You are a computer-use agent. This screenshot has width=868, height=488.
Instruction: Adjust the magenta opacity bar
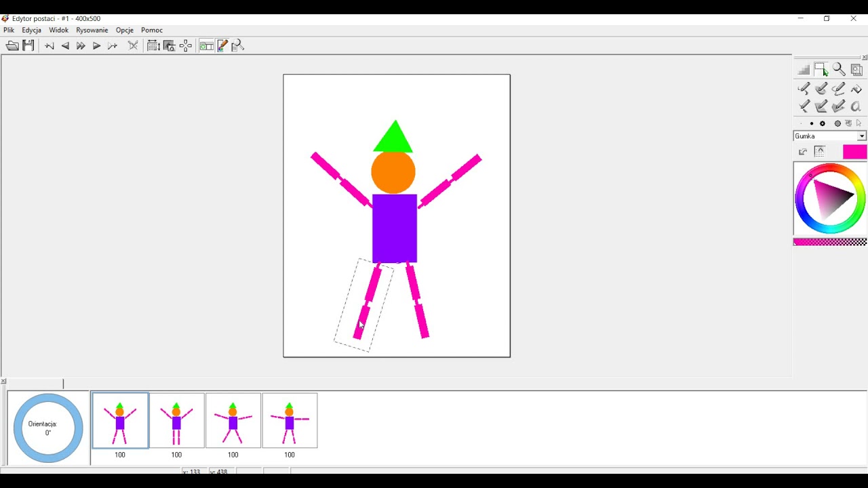coord(830,242)
